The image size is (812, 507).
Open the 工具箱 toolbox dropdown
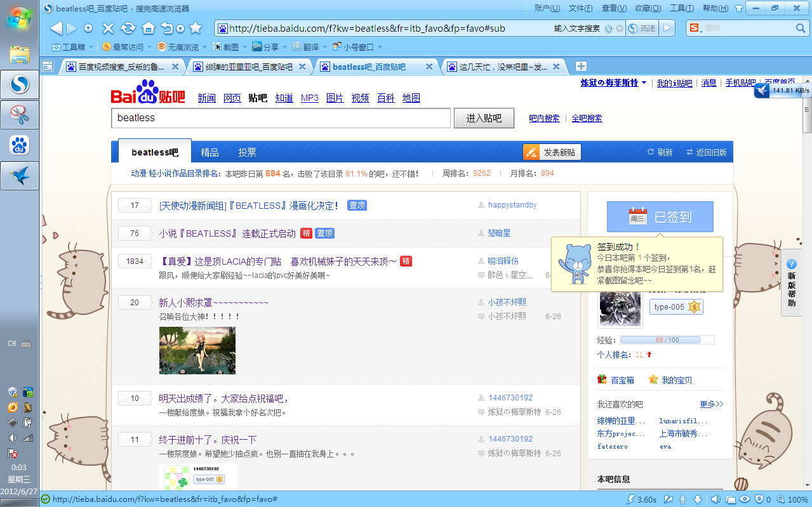[73, 47]
